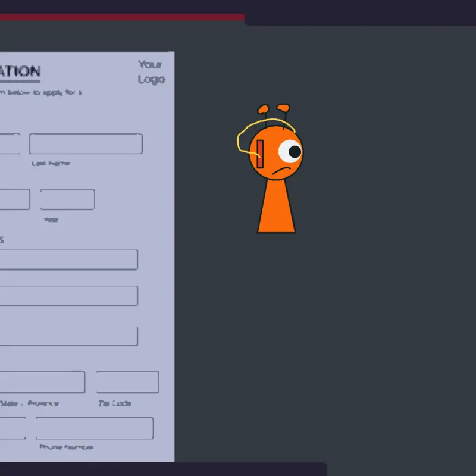Click the "Last Name" label text
Image resolution: width=476 pixels, height=476 pixels.
[51, 164]
